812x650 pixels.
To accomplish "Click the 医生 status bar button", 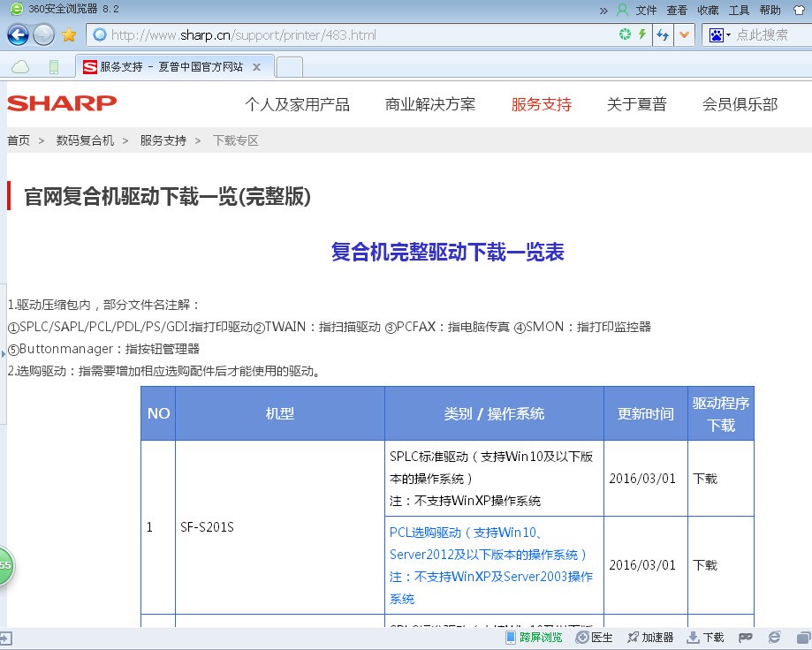I will point(595,638).
